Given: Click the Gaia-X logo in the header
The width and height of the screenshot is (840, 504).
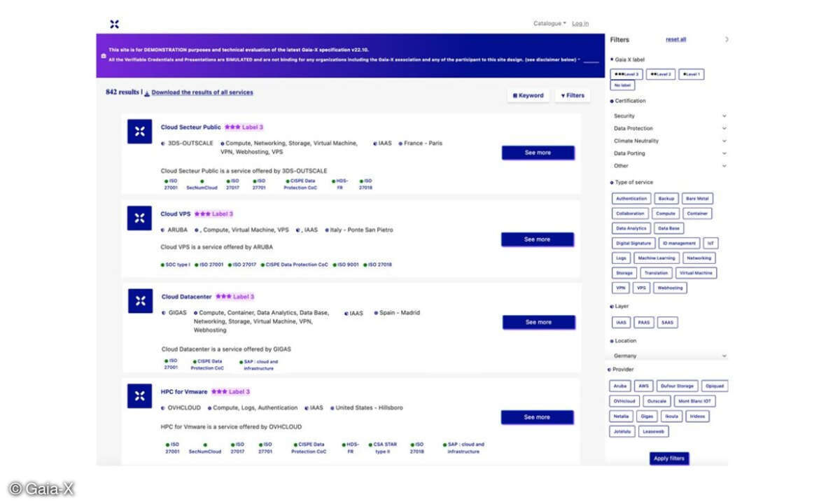Looking at the screenshot, I should (114, 24).
